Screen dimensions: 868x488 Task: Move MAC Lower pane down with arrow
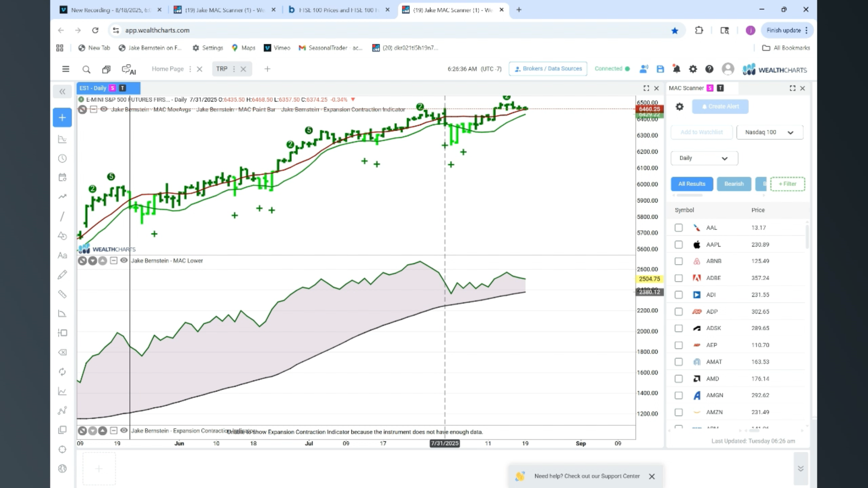(x=93, y=261)
